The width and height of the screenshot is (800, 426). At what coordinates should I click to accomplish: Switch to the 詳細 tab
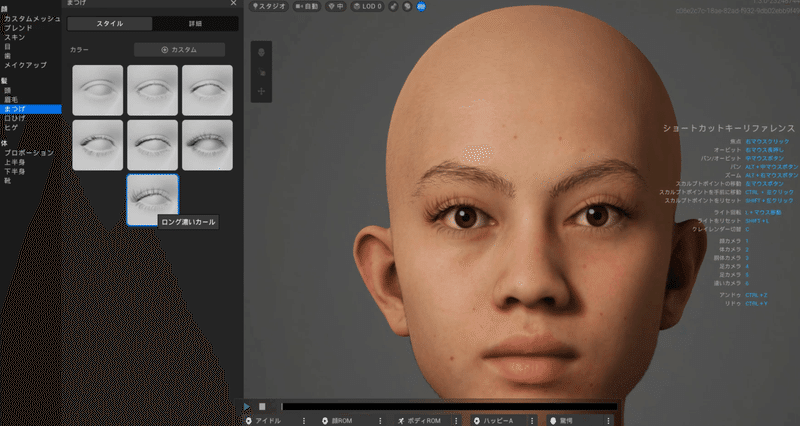[195, 23]
